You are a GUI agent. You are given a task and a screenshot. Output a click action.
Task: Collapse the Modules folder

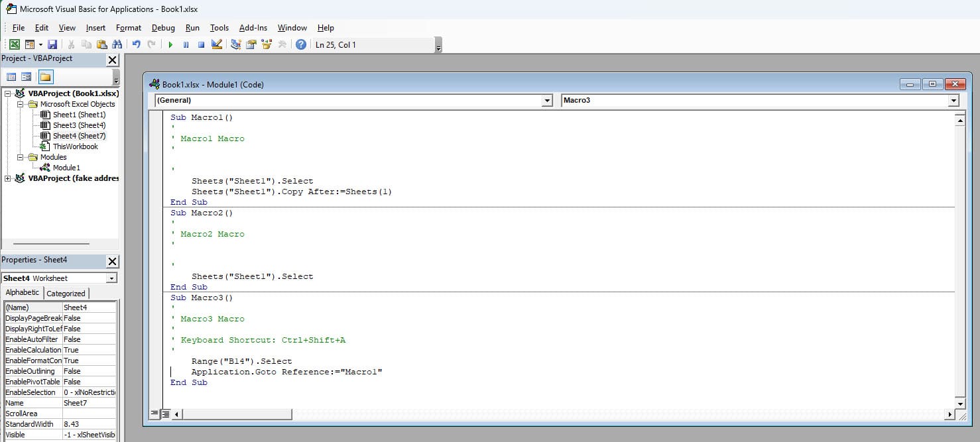coord(20,157)
